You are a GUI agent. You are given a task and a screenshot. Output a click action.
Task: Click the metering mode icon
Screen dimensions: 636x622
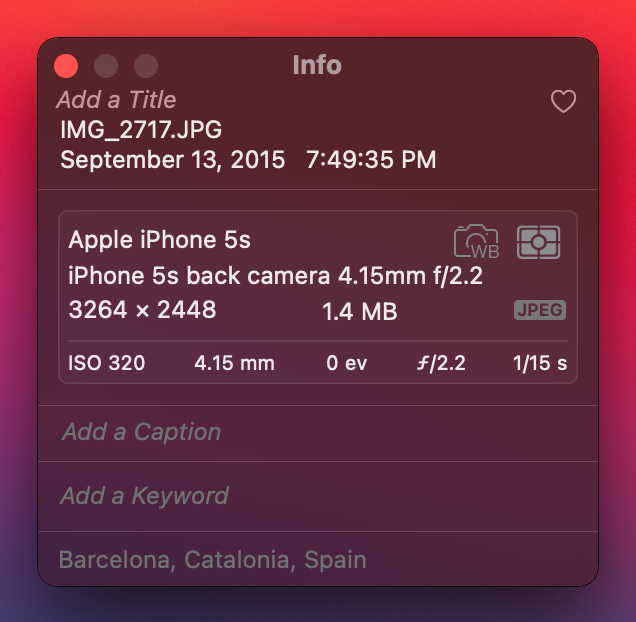[539, 242]
